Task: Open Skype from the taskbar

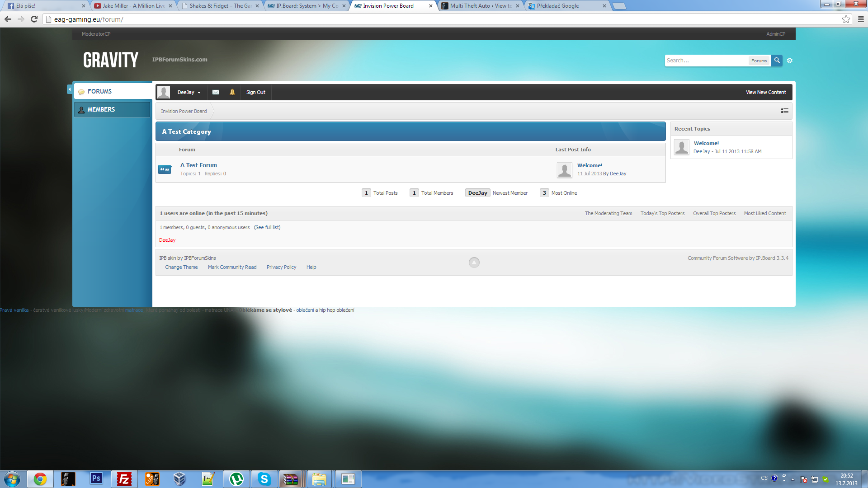Action: (x=264, y=479)
